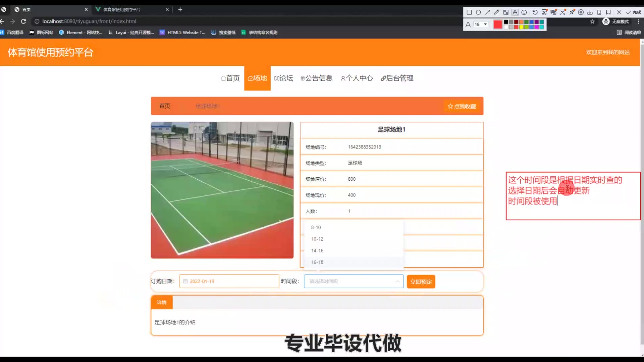This screenshot has height=362, width=644.
Task: Cancel the screenshot with X icon
Action: [619, 12]
